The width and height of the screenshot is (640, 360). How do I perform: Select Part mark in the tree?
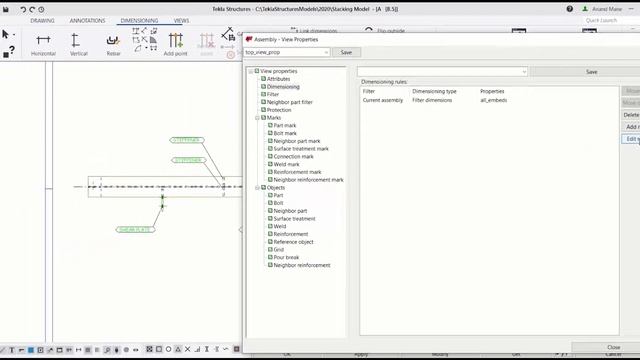coord(285,126)
